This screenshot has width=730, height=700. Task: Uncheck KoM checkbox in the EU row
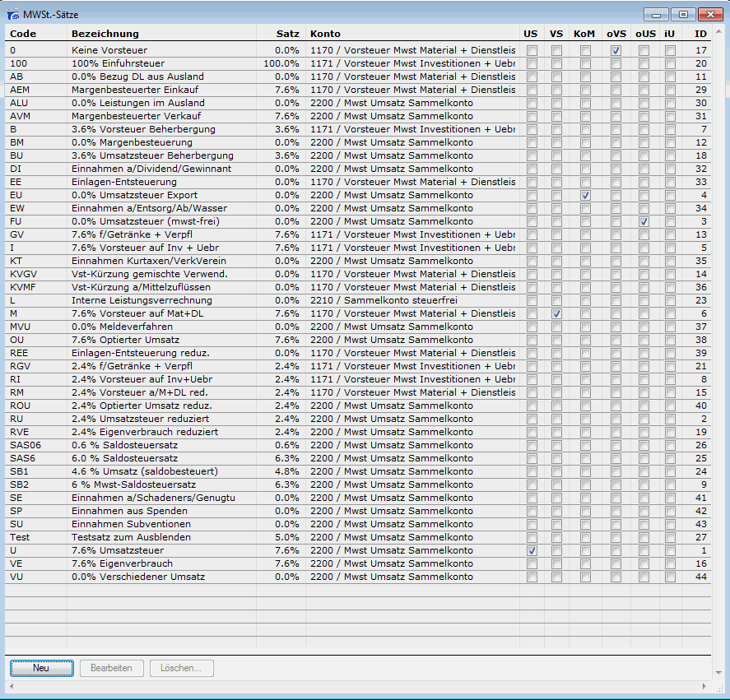tap(585, 195)
